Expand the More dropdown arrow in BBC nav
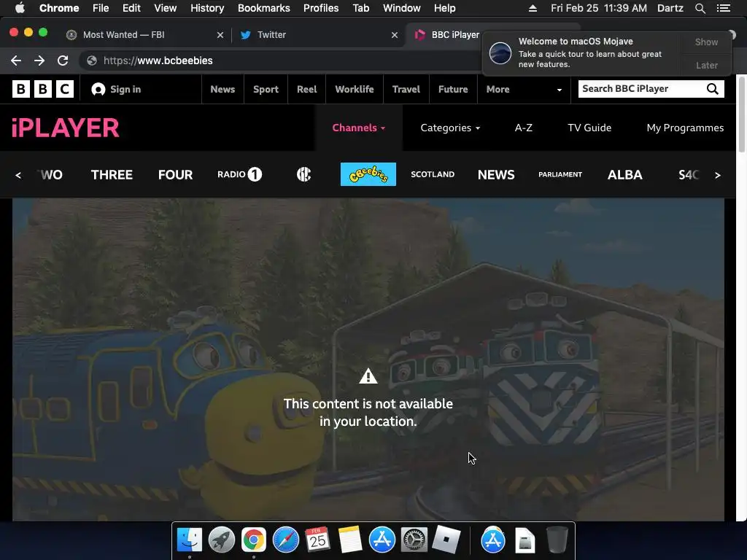The width and height of the screenshot is (747, 560). click(x=560, y=90)
